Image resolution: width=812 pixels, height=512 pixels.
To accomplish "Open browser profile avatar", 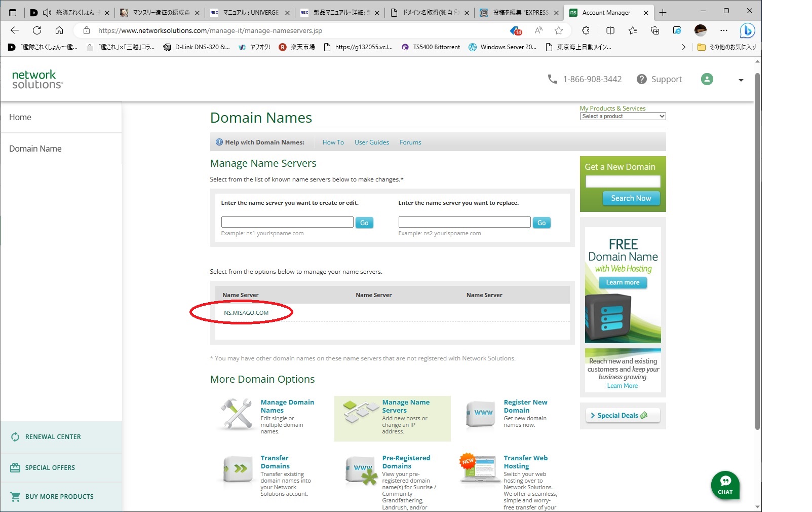I will coord(701,30).
